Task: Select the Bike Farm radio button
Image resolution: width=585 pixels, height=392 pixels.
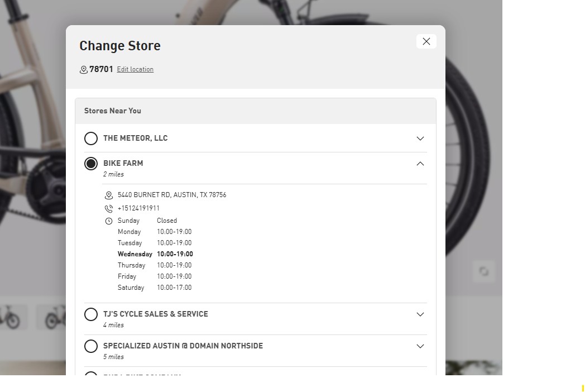Action: pos(90,164)
